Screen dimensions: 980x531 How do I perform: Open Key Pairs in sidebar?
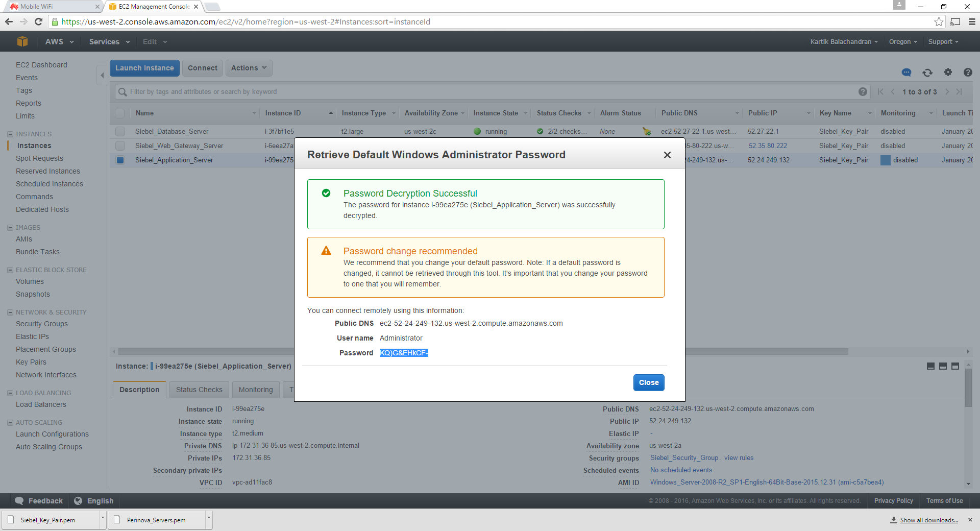[x=31, y=362]
